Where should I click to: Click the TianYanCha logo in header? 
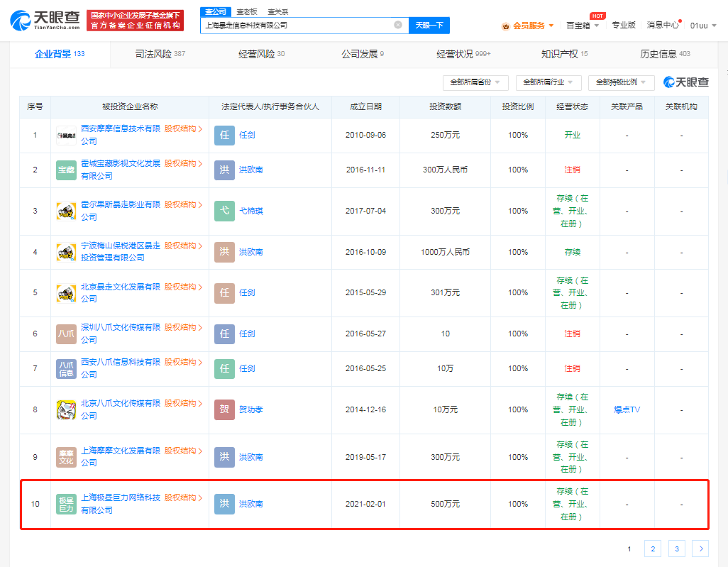point(44,21)
